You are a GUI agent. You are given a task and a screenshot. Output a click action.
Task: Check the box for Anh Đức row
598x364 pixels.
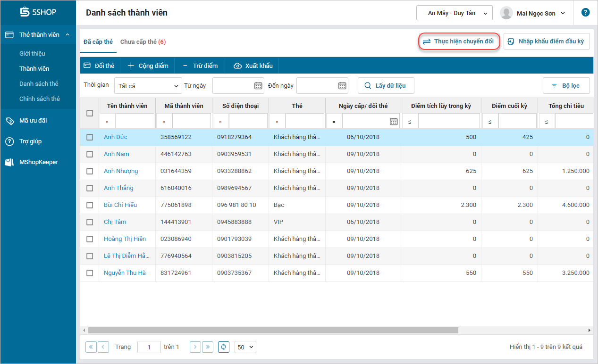click(x=90, y=137)
